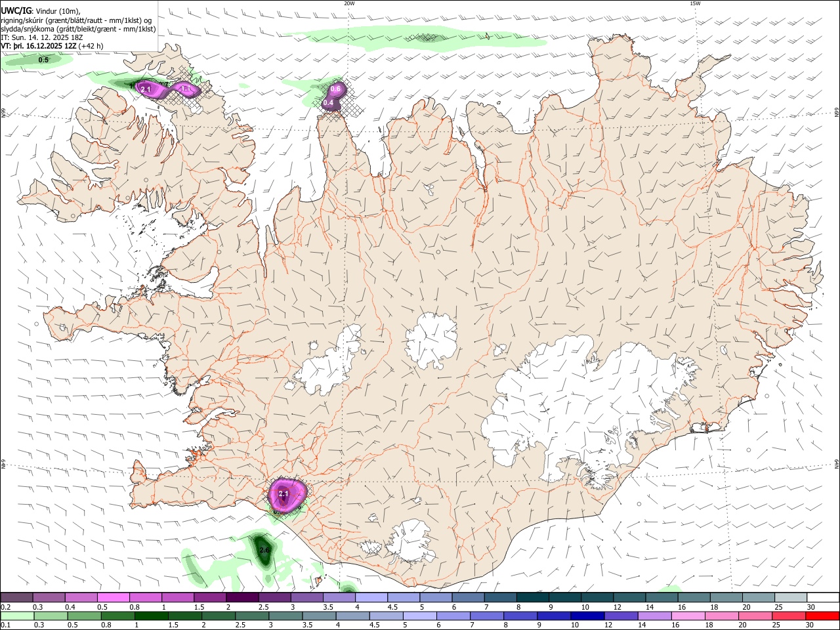This screenshot has width=840, height=630.
Task: Pick the navy blue swatch labeled 10, bottom row
Action: tap(587, 616)
